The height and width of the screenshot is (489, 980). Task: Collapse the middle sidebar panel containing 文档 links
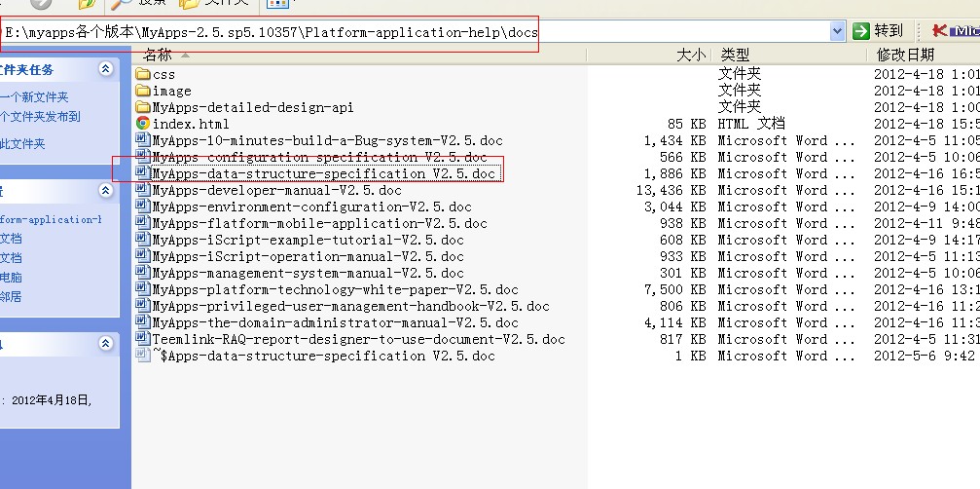click(x=106, y=190)
